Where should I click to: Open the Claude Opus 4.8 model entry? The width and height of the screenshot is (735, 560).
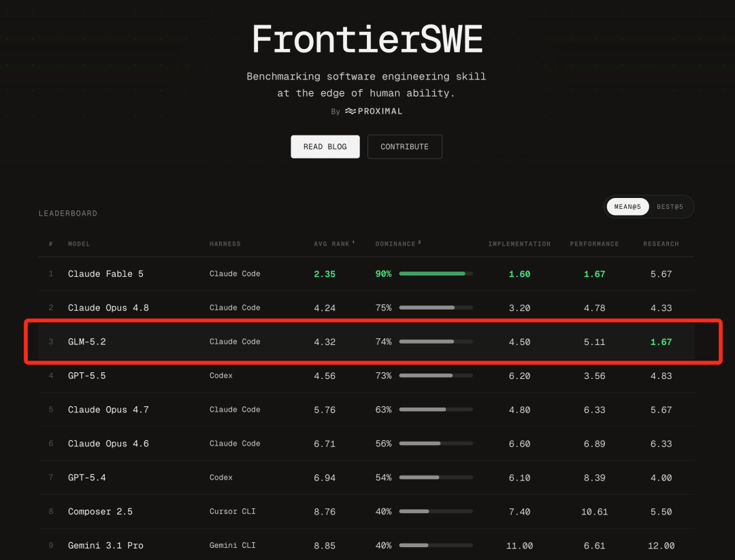point(108,308)
